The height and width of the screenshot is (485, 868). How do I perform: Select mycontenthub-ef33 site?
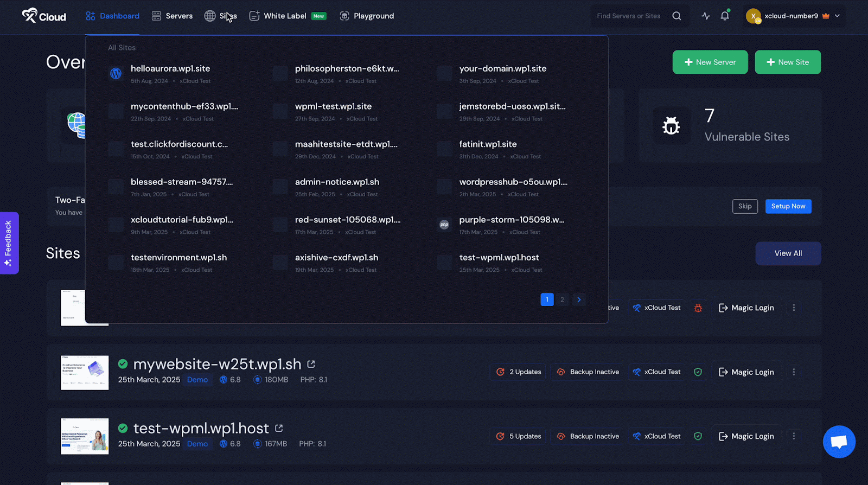184,106
